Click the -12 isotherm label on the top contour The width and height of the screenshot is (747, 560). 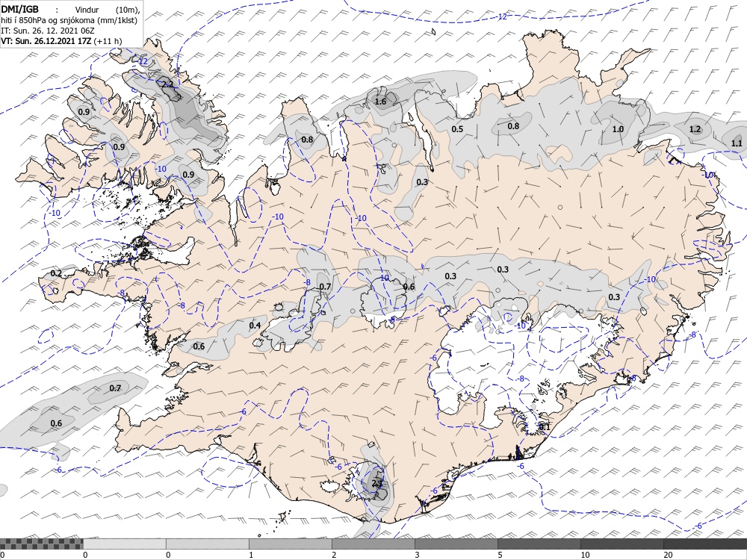[x=502, y=16]
